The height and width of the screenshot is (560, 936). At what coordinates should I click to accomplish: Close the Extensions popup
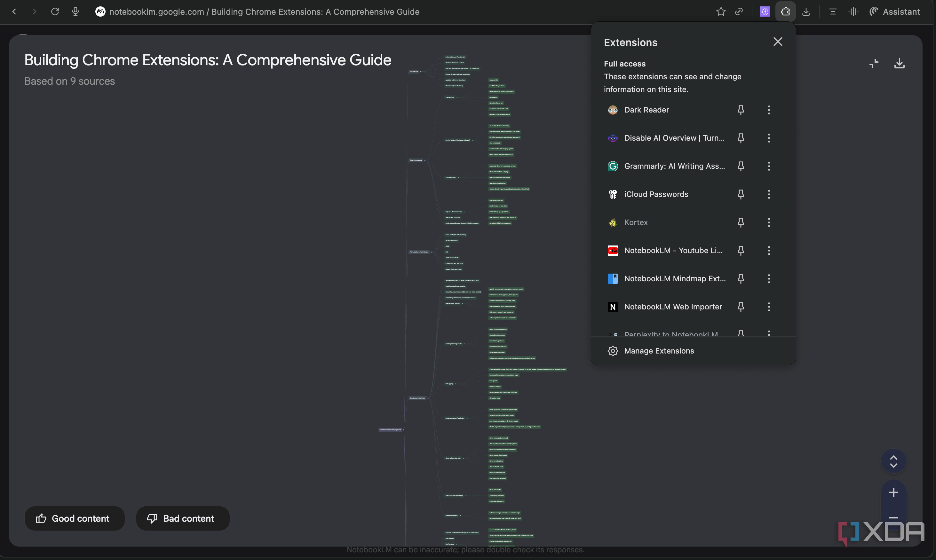[778, 42]
